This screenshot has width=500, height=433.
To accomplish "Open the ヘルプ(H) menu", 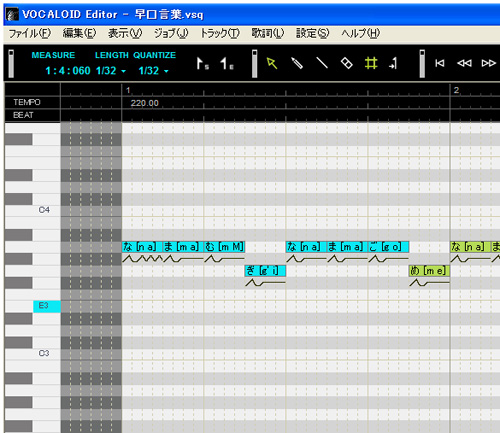I will point(360,33).
